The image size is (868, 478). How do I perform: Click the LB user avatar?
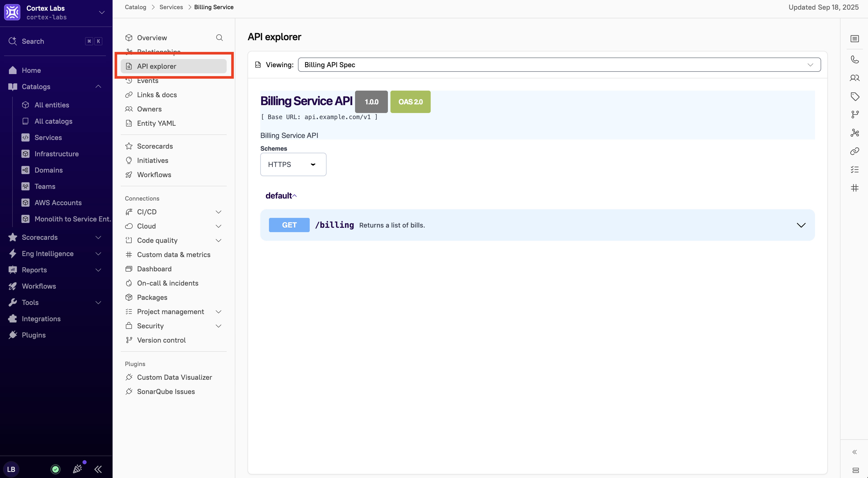[x=11, y=469]
